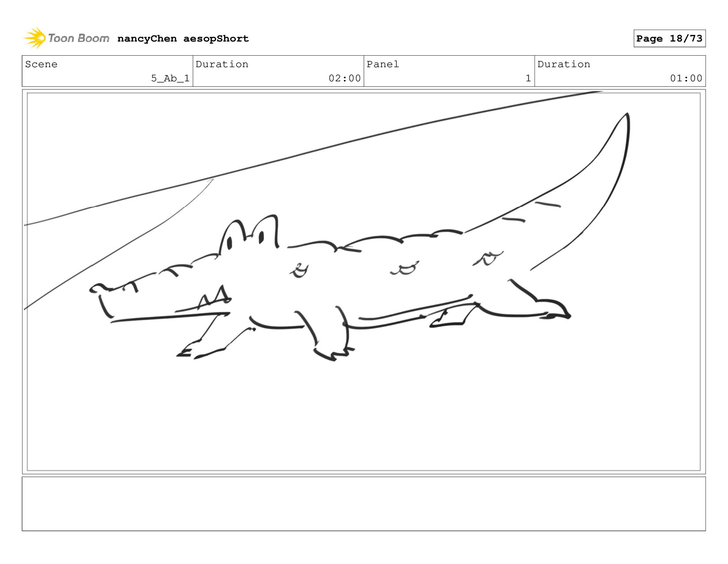The height and width of the screenshot is (564, 728).
Task: Click the Toon Boom logo icon
Action: click(x=35, y=38)
